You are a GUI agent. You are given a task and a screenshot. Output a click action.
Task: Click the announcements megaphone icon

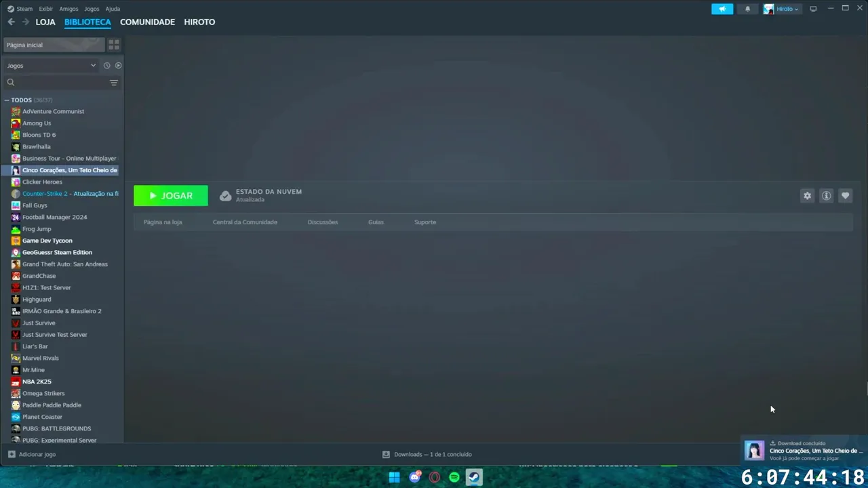tap(722, 9)
